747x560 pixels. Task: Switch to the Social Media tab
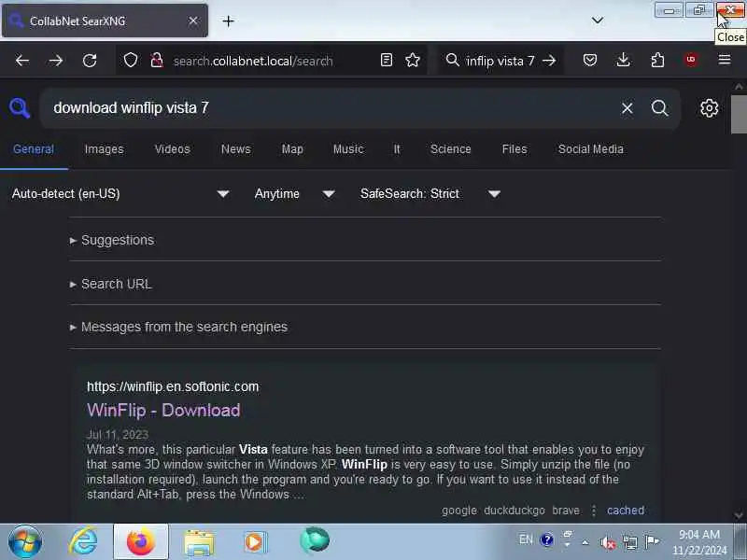[x=591, y=149]
